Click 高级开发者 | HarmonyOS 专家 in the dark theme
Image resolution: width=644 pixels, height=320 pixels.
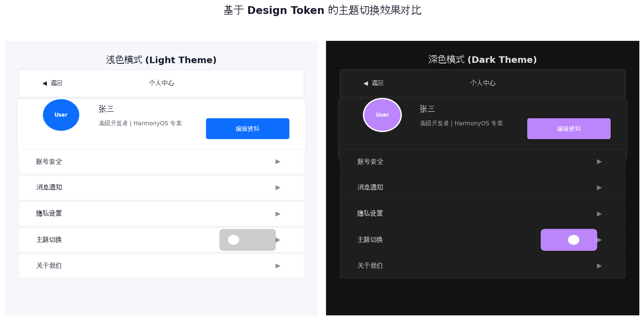(461, 123)
